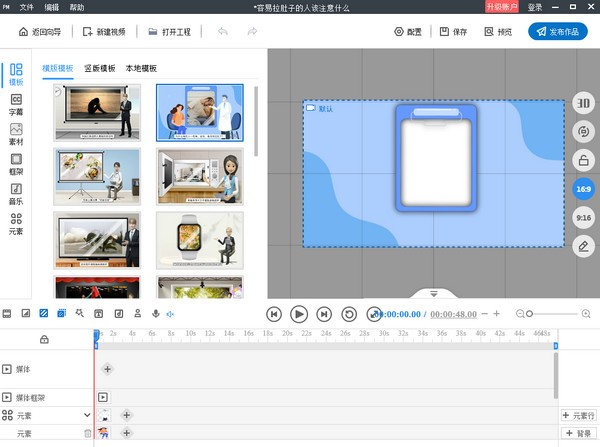Select the smartwatch template thumbnail

(199, 238)
